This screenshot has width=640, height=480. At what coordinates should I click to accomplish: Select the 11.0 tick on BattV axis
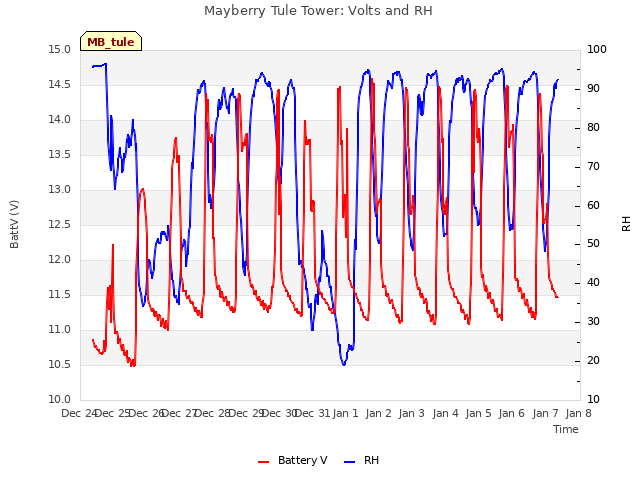[60, 330]
